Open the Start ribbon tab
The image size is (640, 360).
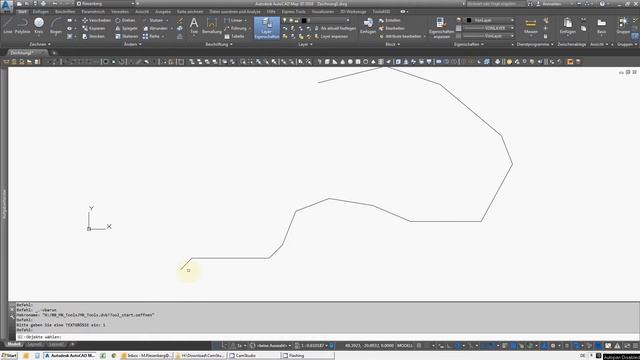coord(22,11)
